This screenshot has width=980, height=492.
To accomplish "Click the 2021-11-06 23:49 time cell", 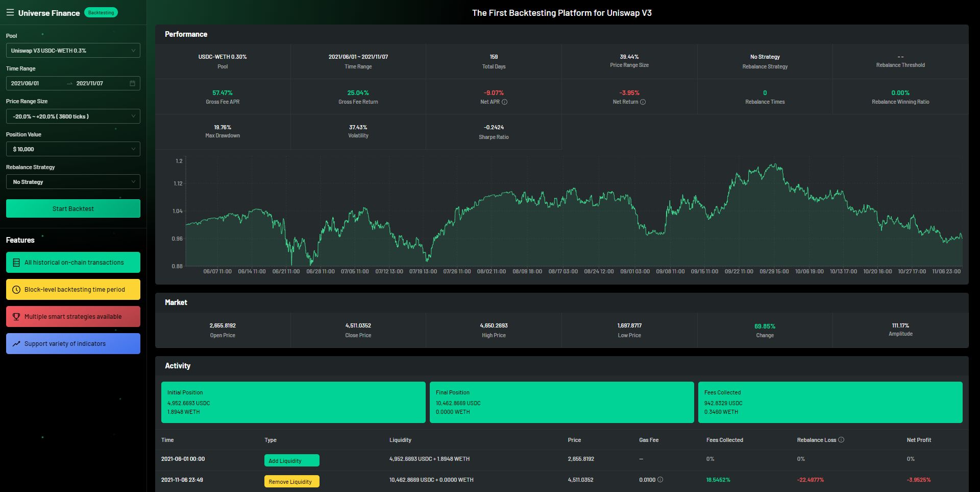I will [x=182, y=480].
